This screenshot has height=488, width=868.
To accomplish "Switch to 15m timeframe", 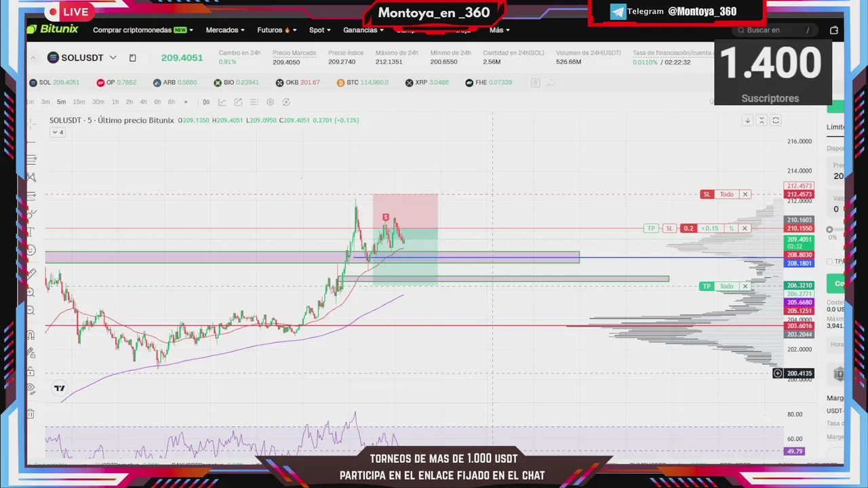I will tap(79, 102).
